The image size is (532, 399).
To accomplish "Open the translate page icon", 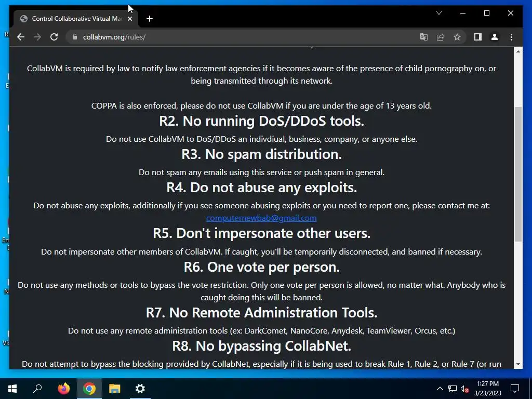I will (424, 37).
